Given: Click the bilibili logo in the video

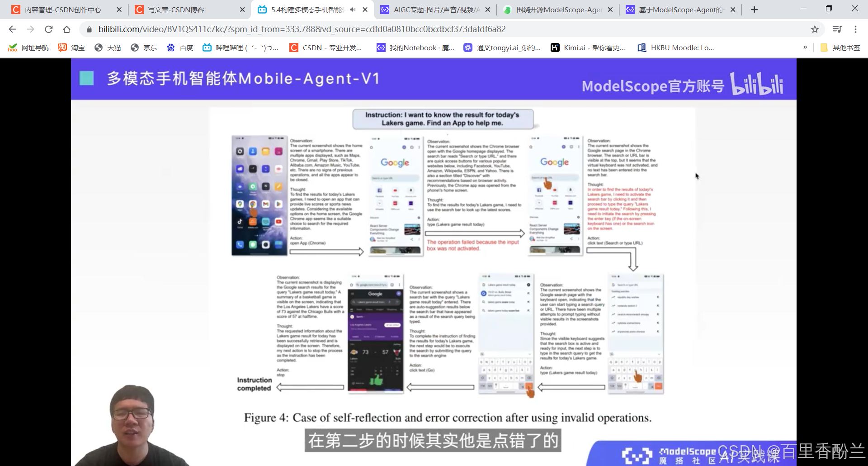Looking at the screenshot, I should [x=756, y=84].
